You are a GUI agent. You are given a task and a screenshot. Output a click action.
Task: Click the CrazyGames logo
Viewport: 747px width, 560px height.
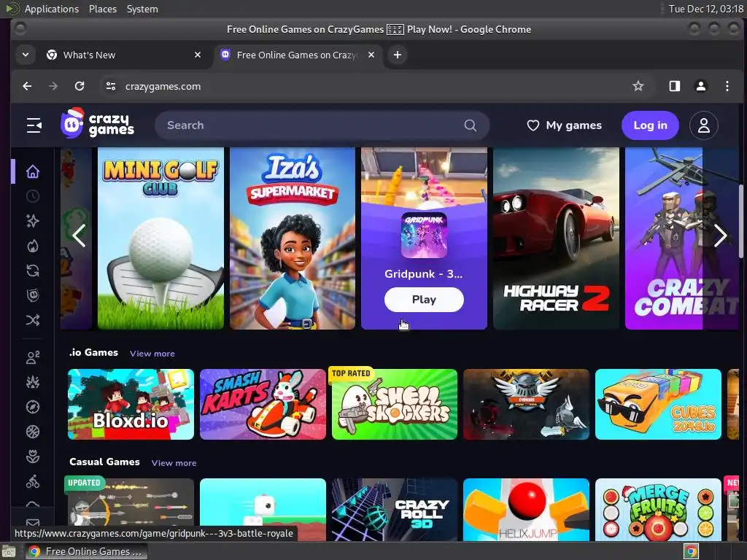pos(97,124)
